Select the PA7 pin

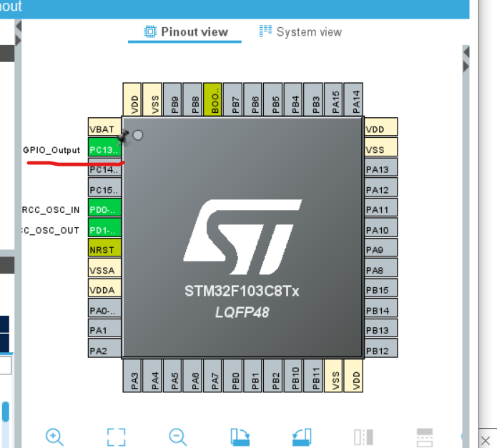pyautogui.click(x=212, y=376)
